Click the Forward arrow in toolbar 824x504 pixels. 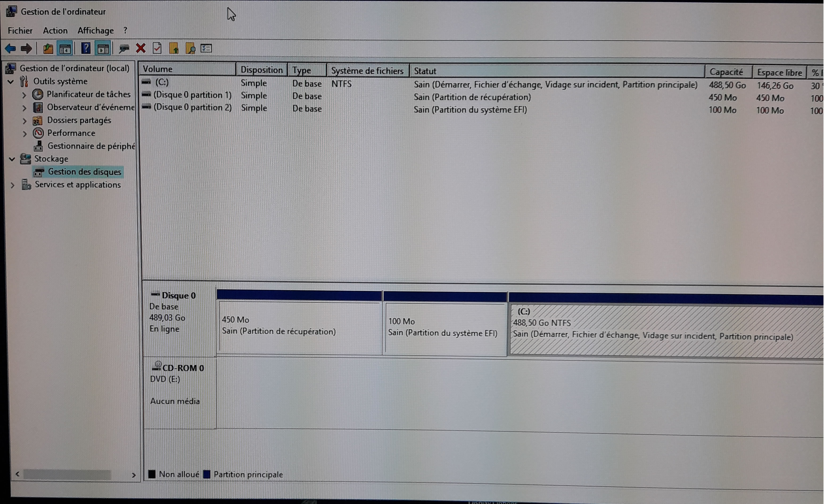point(26,49)
